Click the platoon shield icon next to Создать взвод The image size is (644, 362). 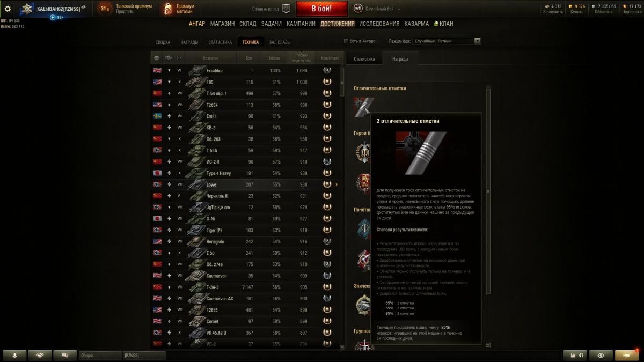pos(286,9)
